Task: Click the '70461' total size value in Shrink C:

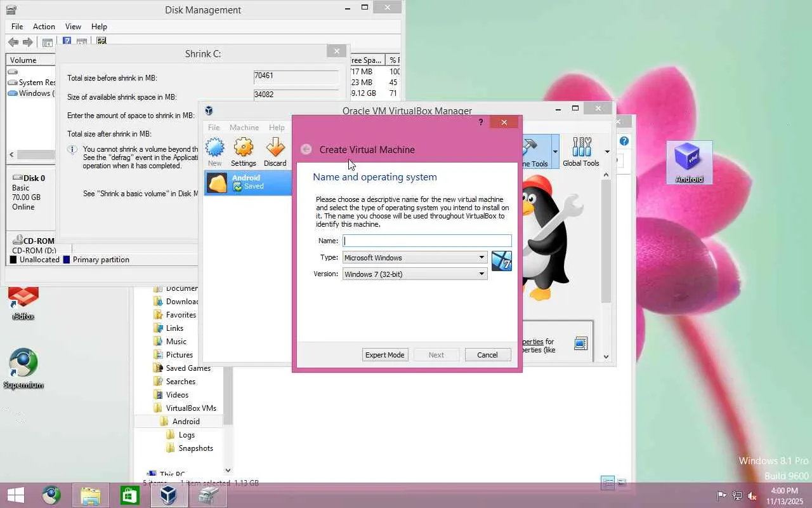Action: pos(264,76)
